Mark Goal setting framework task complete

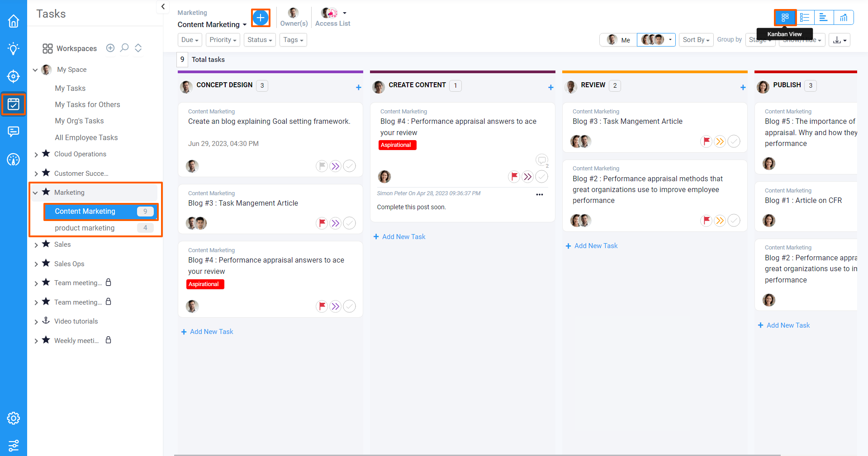pos(349,166)
